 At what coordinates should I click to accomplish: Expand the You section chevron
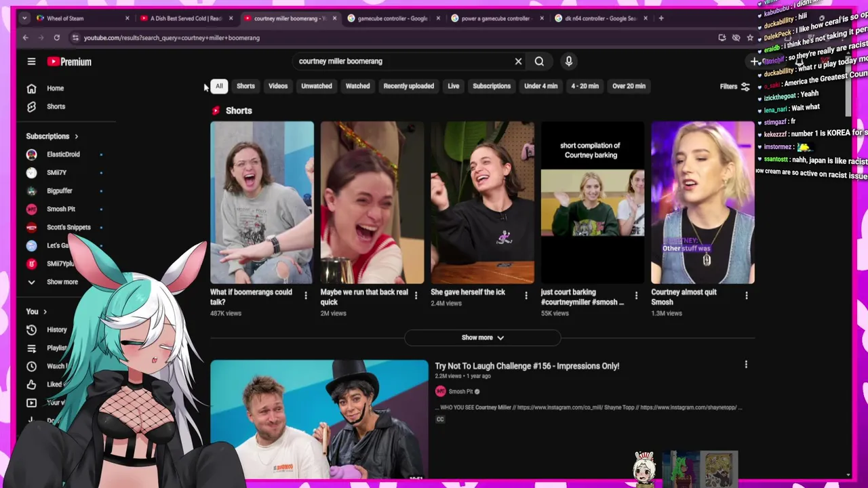pos(45,312)
